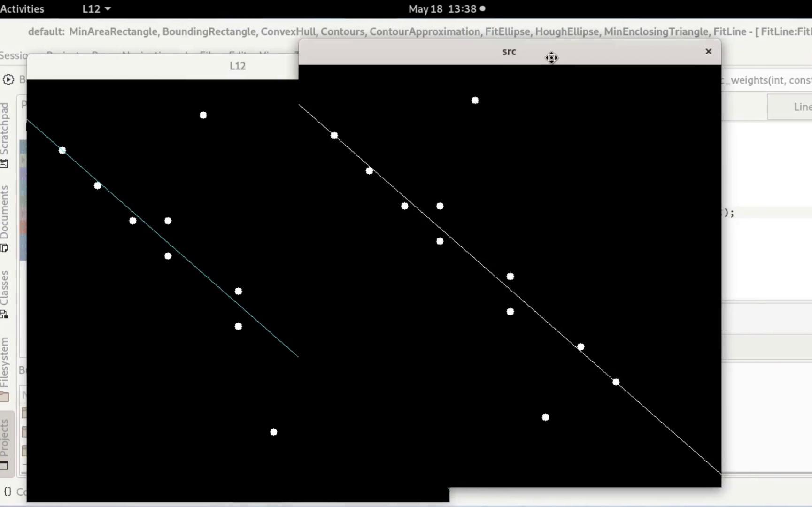Click the build/run gear icon in toolbar

coord(8,79)
